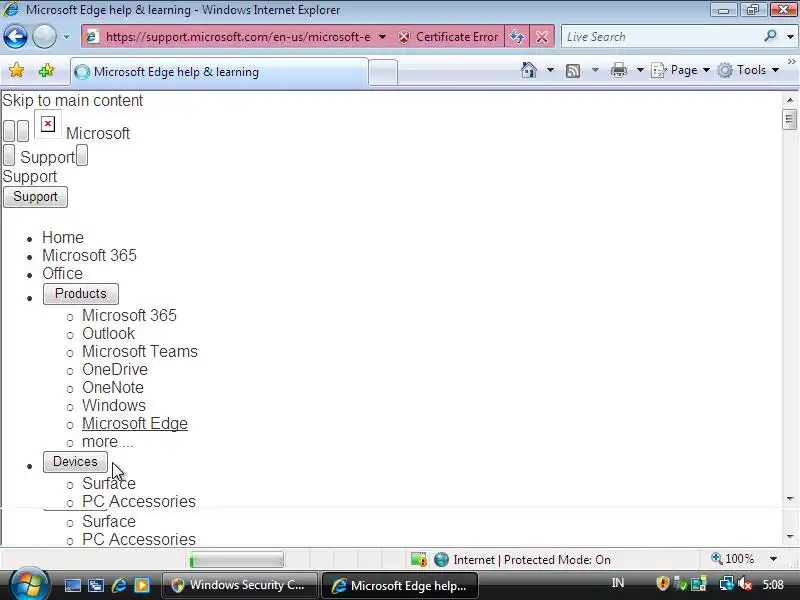Click scrollbar up arrow
This screenshot has width=800, height=600.
pos(790,100)
